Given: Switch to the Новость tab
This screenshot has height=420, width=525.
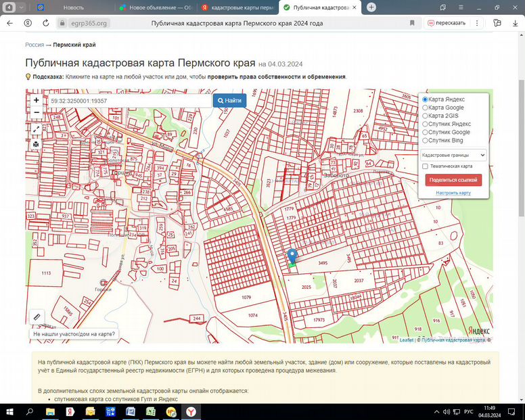Looking at the screenshot, I should pos(73,7).
